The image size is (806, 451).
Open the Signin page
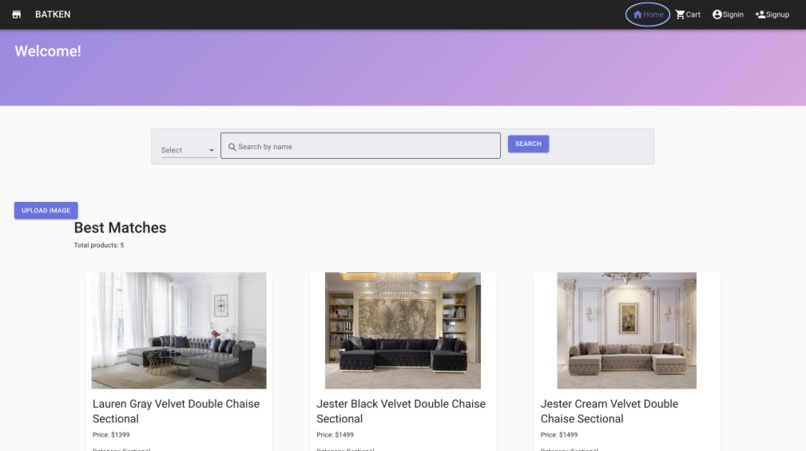point(728,14)
